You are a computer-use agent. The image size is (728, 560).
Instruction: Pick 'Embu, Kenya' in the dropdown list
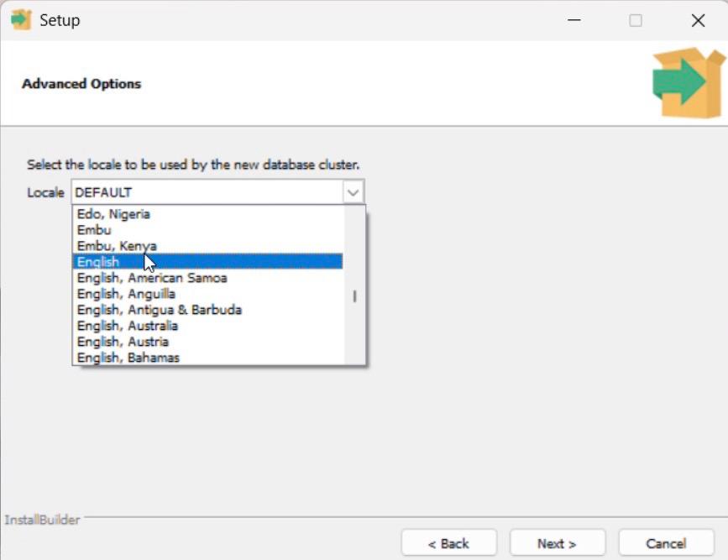point(117,246)
